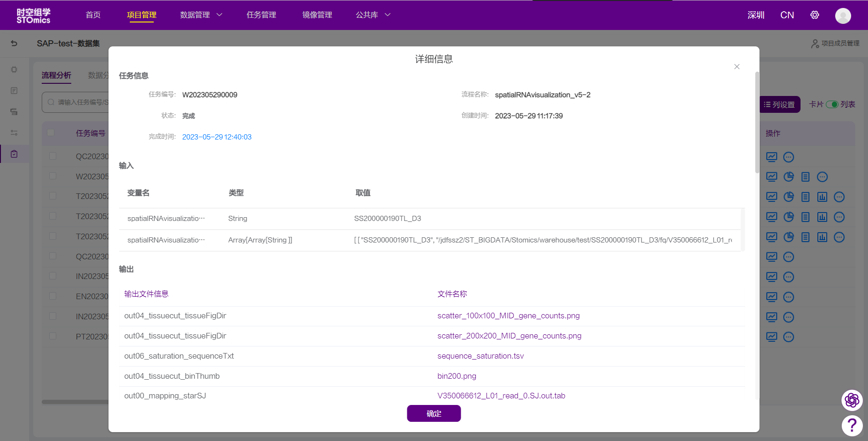Click the back arrow beside SAP-test-数据集
Image resolution: width=868 pixels, height=441 pixels.
tap(14, 44)
